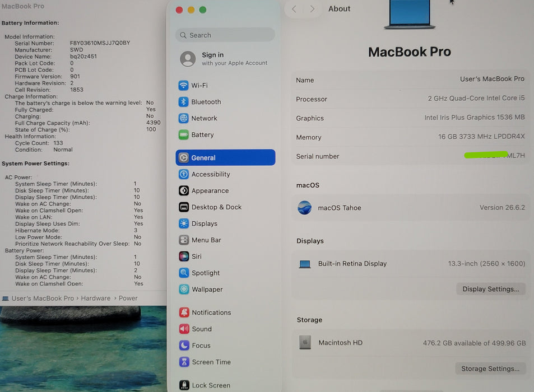Click the Menu Bar icon
Screen dimensions: 534x392
click(184, 240)
